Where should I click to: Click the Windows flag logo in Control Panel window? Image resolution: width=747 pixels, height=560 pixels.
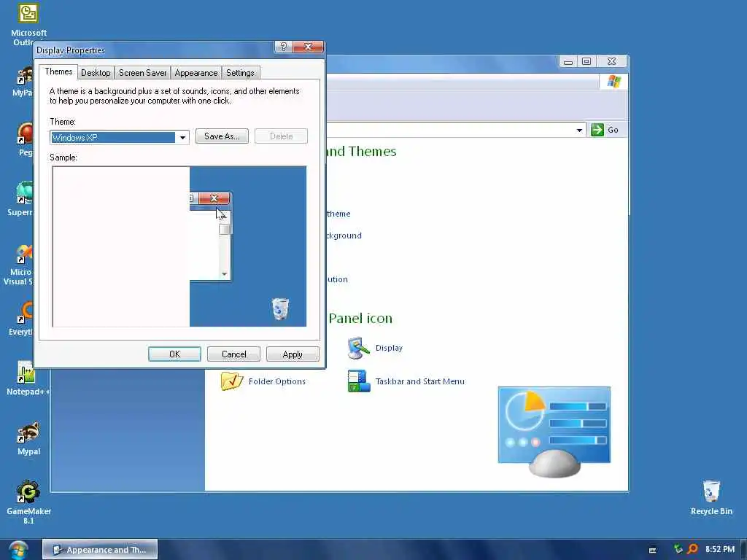(x=614, y=82)
